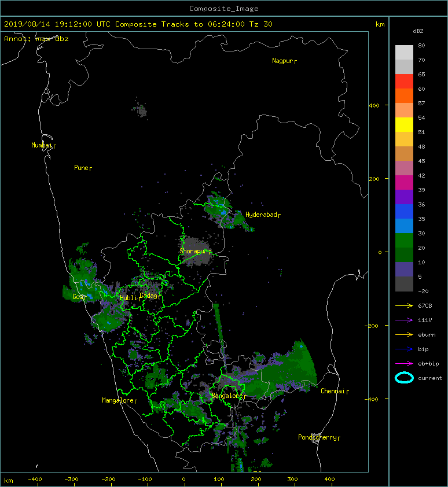This screenshot has width=448, height=487.
Task: Click the Composite_Image title text
Action: click(x=224, y=9)
